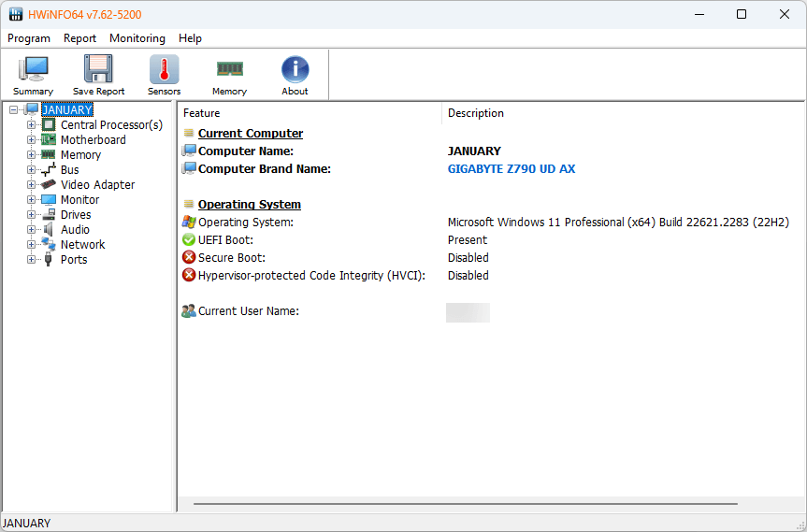
Task: Expand the Central Processor(s) node
Action: (31, 124)
